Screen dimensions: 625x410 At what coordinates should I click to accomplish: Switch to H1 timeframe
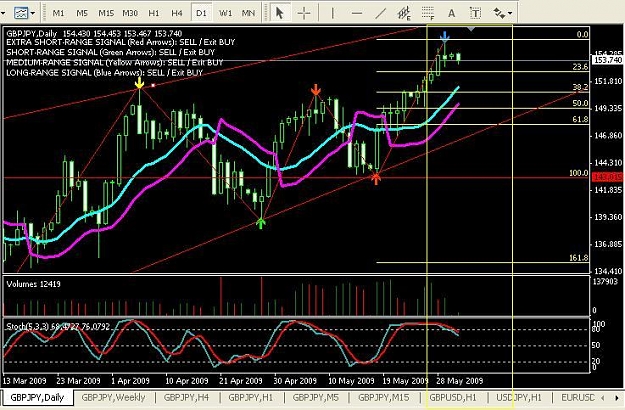(x=153, y=13)
